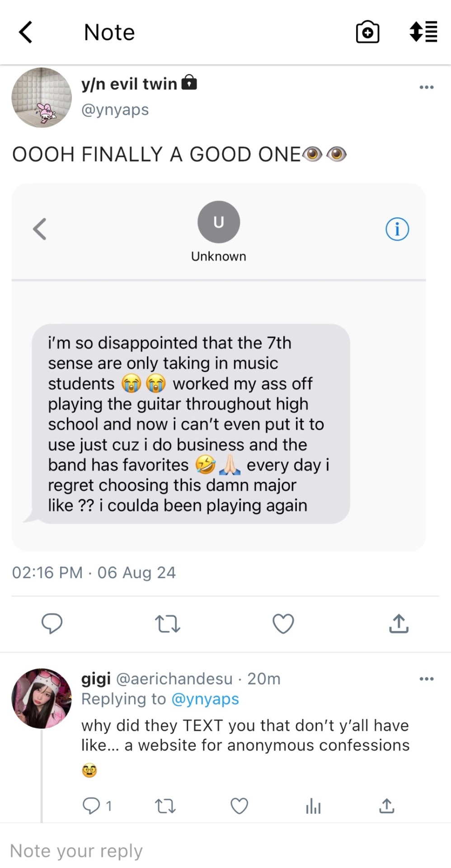Open more options for ynyaps post
The width and height of the screenshot is (451, 868).
pyautogui.click(x=426, y=87)
